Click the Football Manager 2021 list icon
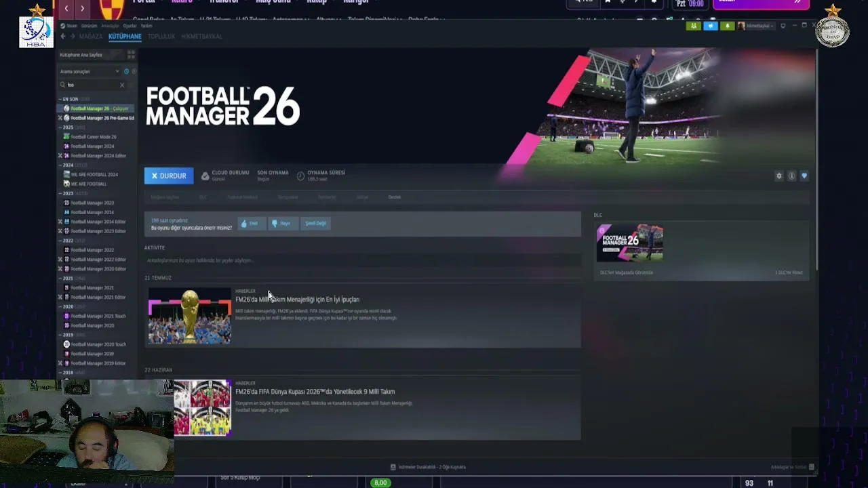 [x=66, y=287]
